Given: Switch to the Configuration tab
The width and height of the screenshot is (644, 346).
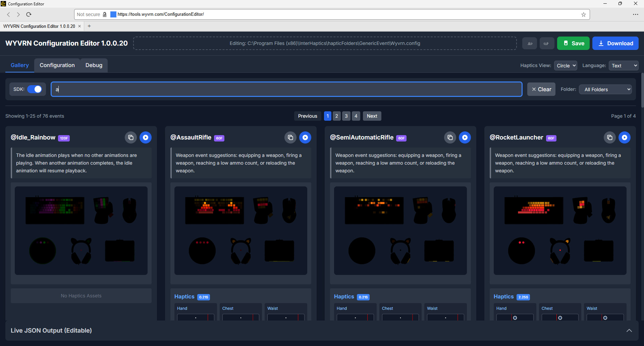Looking at the screenshot, I should [57, 65].
